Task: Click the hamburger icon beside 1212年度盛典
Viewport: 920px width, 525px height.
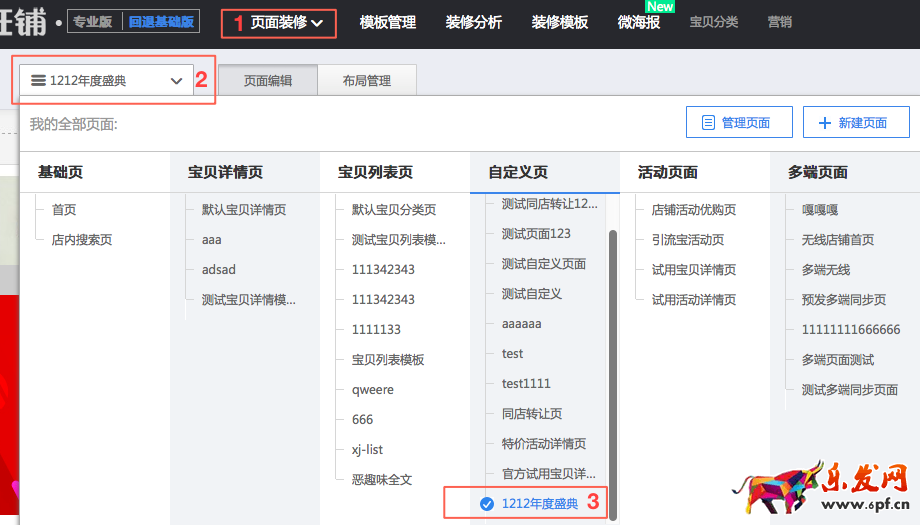Action: 38,81
